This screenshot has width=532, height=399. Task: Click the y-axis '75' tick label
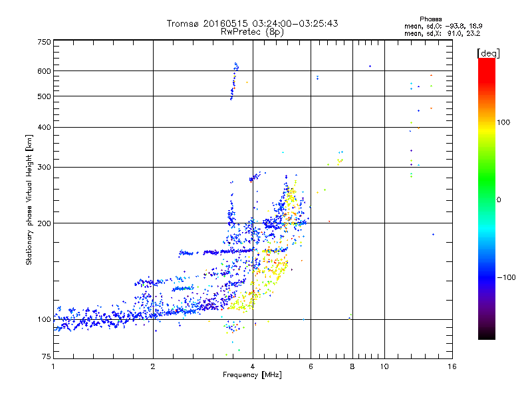pos(47,356)
